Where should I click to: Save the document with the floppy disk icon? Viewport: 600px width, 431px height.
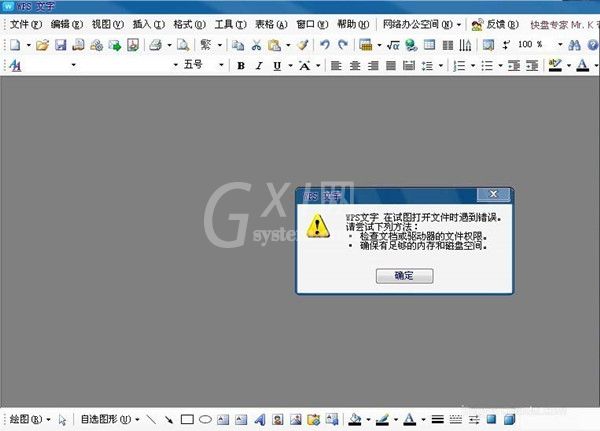[x=60, y=45]
